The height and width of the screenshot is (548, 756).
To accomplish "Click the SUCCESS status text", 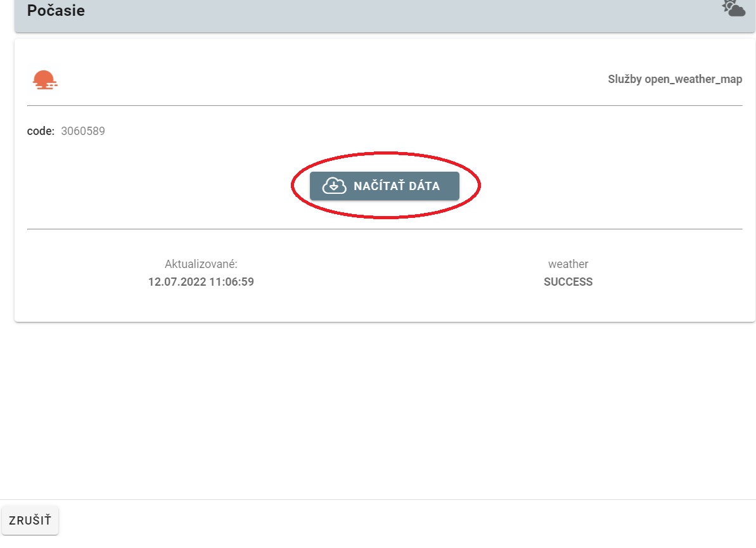I will point(568,282).
